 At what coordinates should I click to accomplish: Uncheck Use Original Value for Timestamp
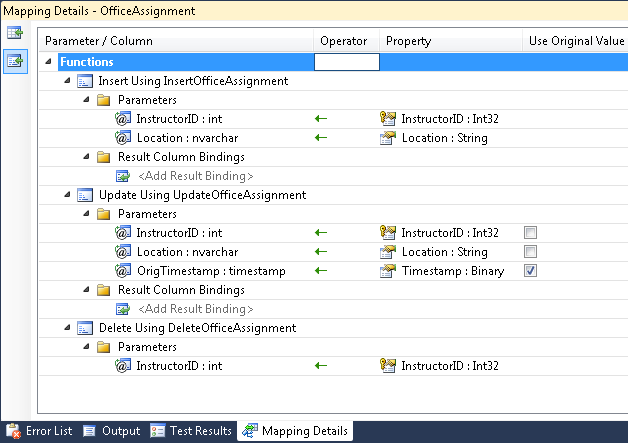click(x=531, y=271)
